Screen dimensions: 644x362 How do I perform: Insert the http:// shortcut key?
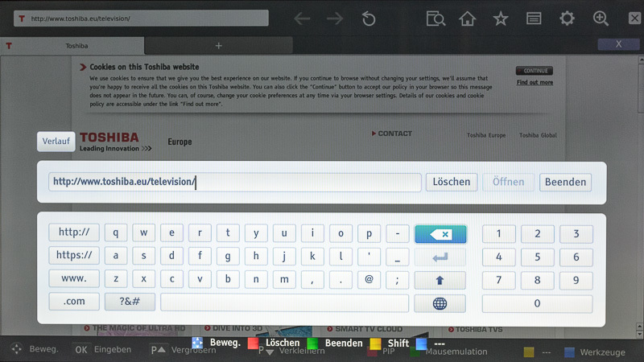point(74,232)
